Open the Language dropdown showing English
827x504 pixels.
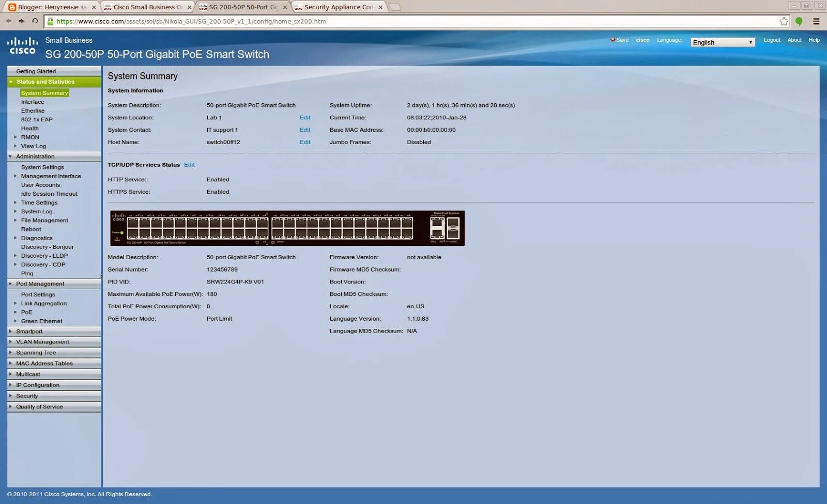[723, 42]
